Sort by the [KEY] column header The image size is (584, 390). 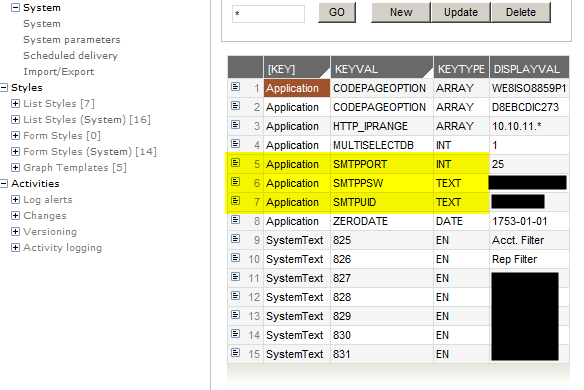click(x=297, y=67)
